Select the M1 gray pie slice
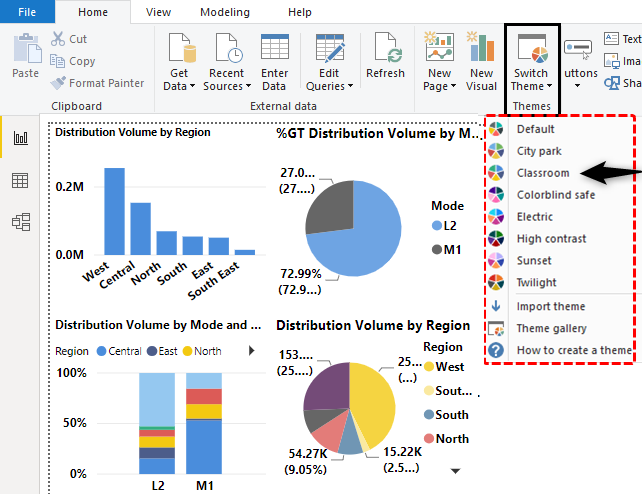This screenshot has width=642, height=494. click(332, 208)
